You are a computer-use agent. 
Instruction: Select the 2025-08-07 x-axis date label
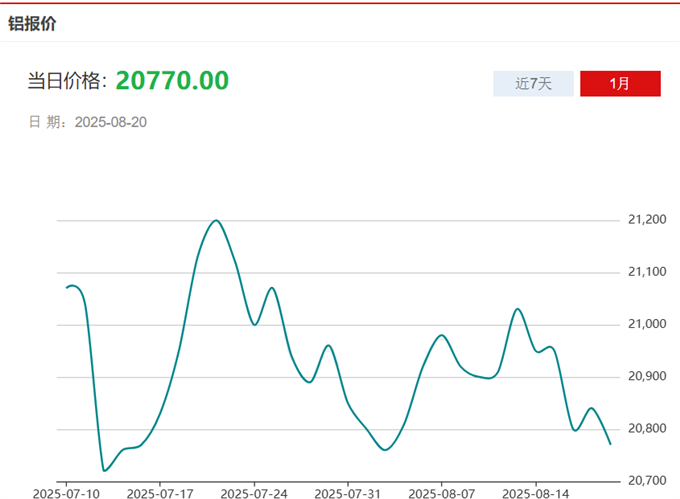tap(441, 493)
